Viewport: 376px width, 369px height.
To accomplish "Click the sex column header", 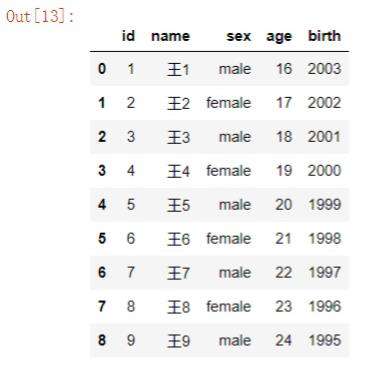I will coord(239,36).
